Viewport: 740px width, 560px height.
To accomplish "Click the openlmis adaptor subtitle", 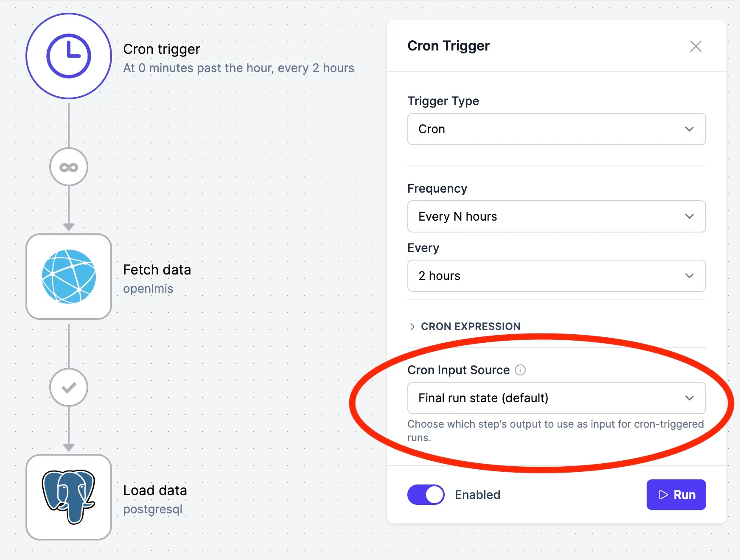I will (x=148, y=288).
